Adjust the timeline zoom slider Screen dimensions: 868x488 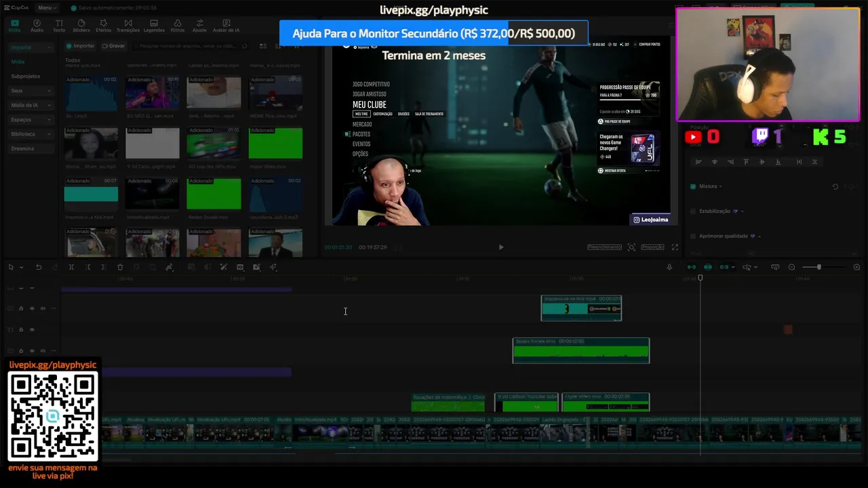pos(819,267)
